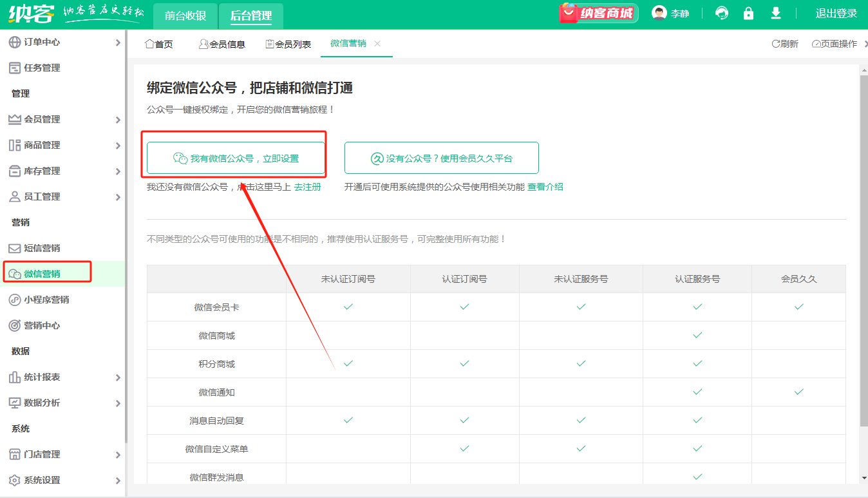Screen dimensions: 868x498
Task: Open 短信营销 from the sidebar
Action: [42, 248]
